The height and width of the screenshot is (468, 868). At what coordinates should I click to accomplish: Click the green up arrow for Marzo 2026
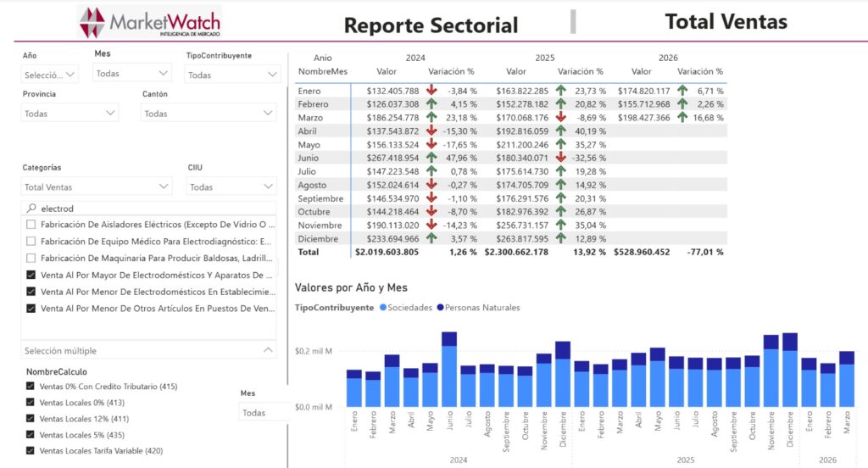click(x=682, y=117)
